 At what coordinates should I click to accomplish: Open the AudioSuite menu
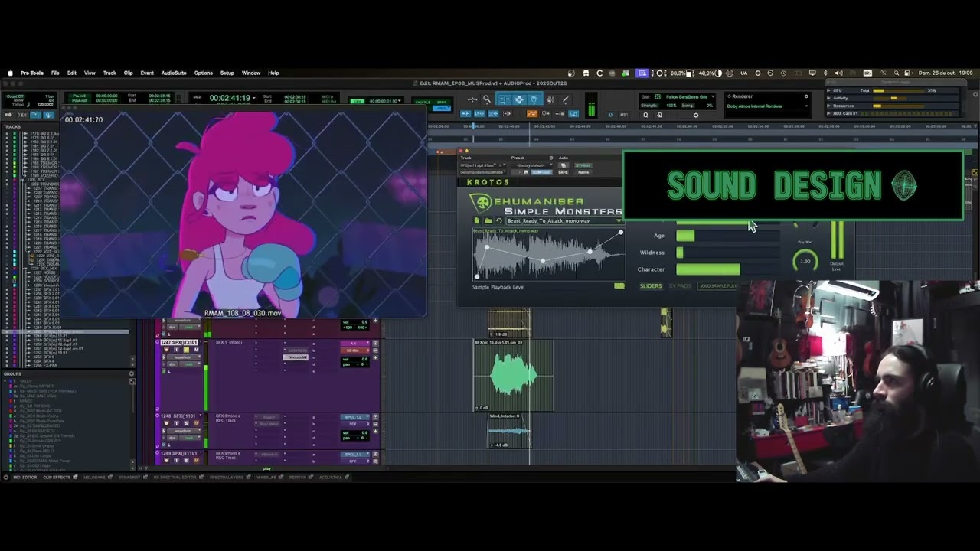[174, 73]
